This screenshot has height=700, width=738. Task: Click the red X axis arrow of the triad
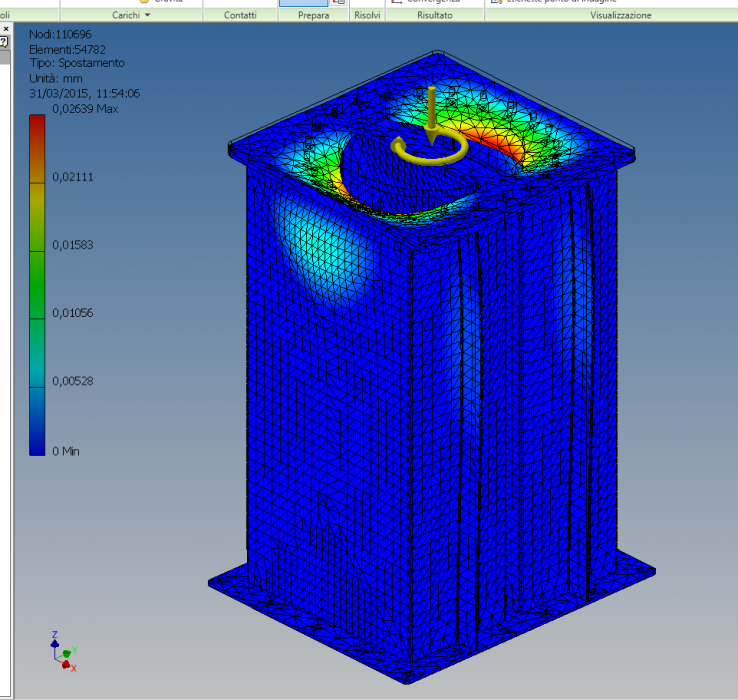(68, 664)
